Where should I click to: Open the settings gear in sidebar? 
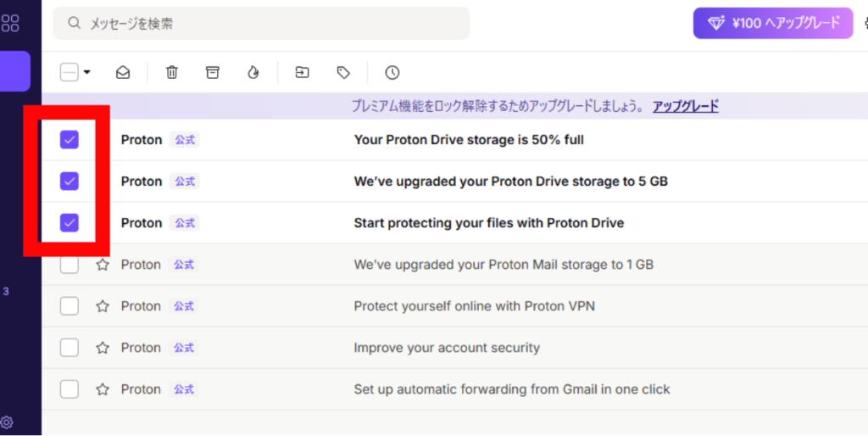coord(7,422)
